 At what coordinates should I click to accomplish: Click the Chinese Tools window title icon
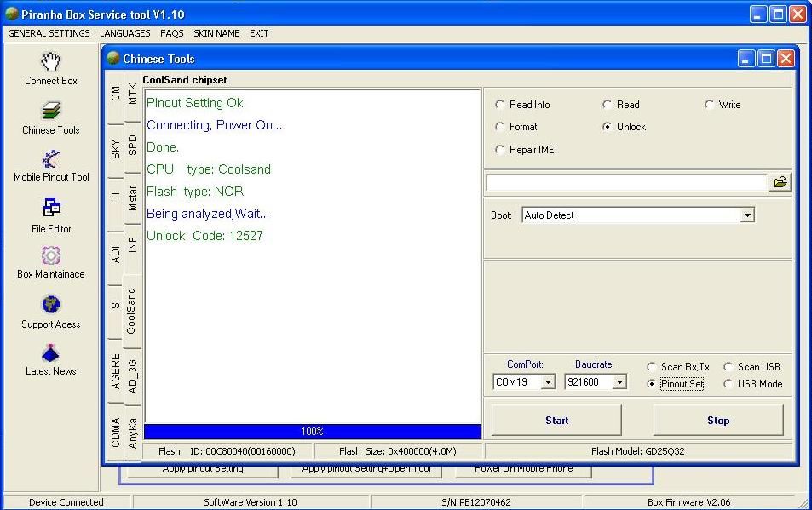(113, 58)
